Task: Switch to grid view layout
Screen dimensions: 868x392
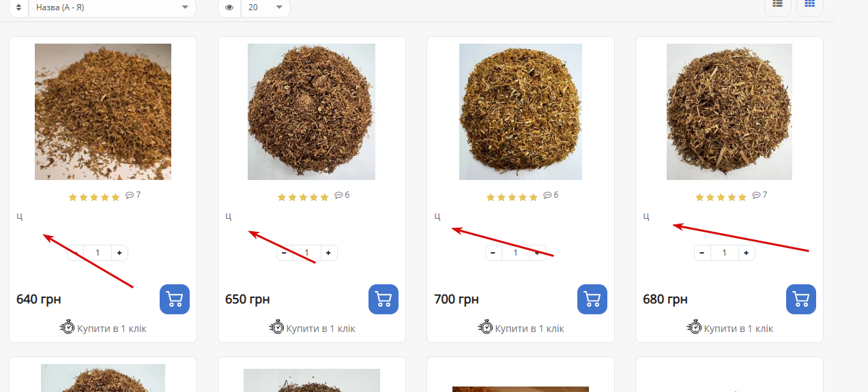Action: pyautogui.click(x=809, y=5)
